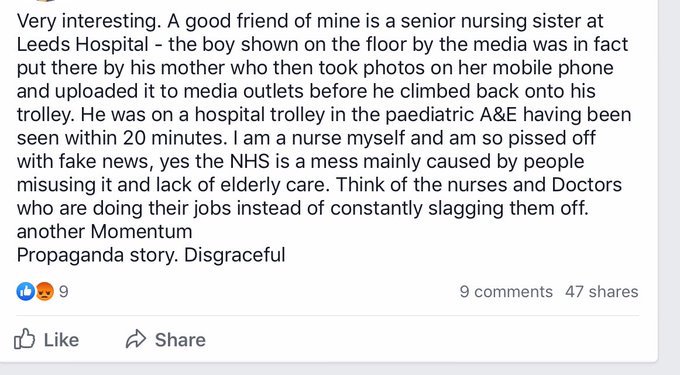Click the curved arrow Share icon
This screenshot has width=680, height=375.
136,339
